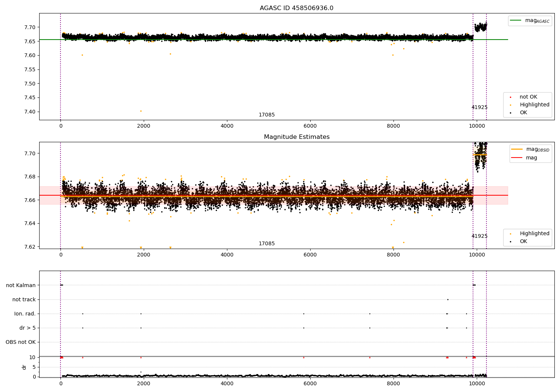Click the 6000 tick label on bottom axis
This screenshot has height=392, width=560.
click(310, 384)
